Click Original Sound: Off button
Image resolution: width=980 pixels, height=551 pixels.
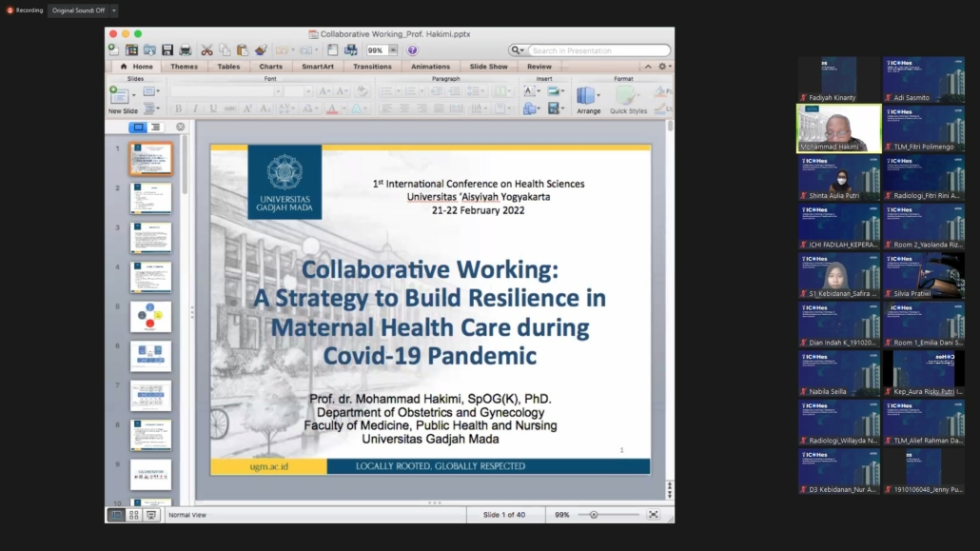coord(78,10)
